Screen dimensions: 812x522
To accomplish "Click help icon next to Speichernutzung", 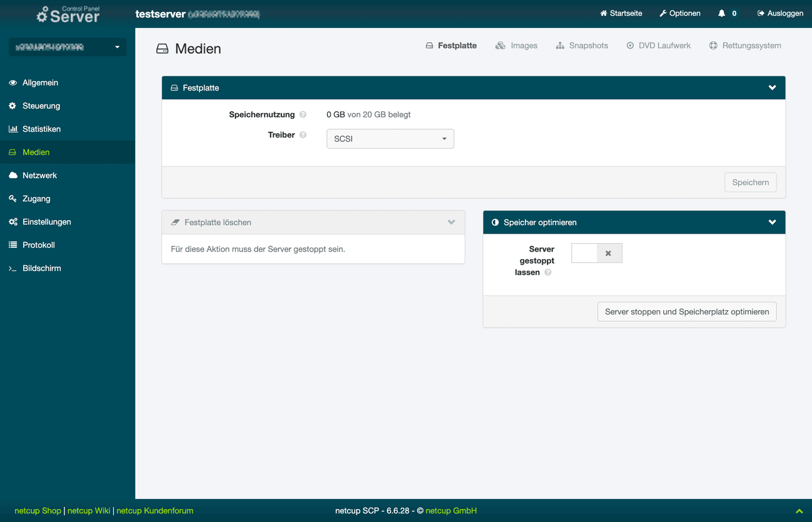I will click(303, 115).
